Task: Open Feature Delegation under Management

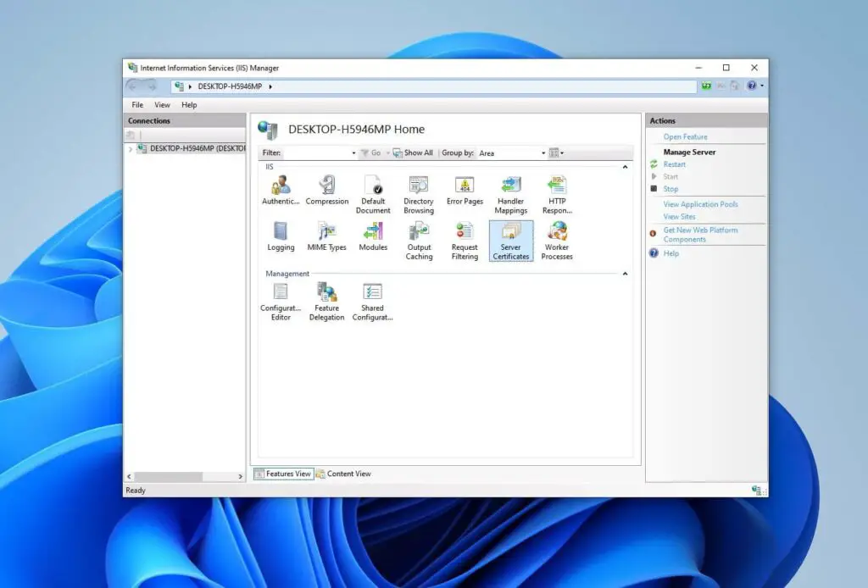Action: [326, 302]
